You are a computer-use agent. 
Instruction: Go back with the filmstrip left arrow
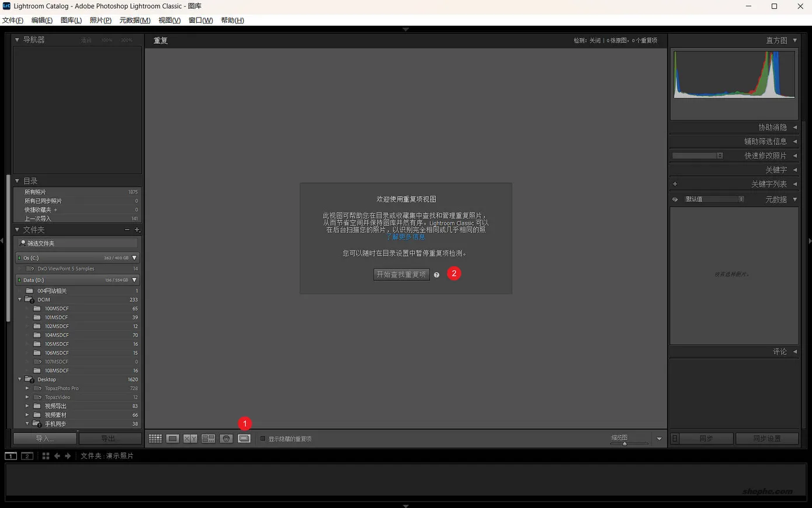[57, 456]
